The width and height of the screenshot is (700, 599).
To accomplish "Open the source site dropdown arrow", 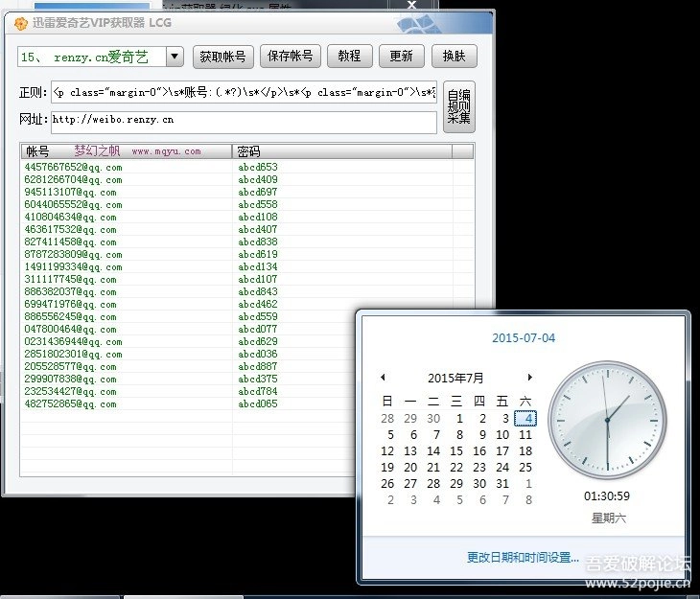I will point(175,57).
